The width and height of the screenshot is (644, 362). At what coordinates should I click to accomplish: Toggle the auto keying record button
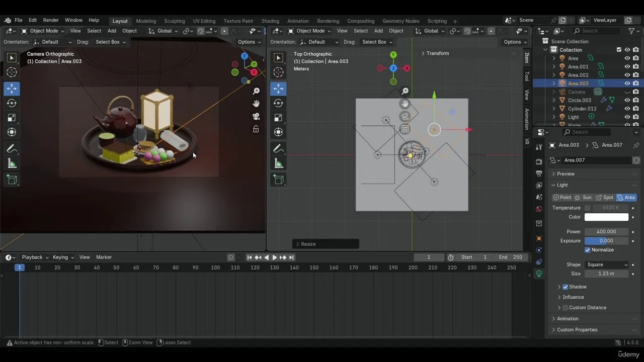[x=231, y=257]
